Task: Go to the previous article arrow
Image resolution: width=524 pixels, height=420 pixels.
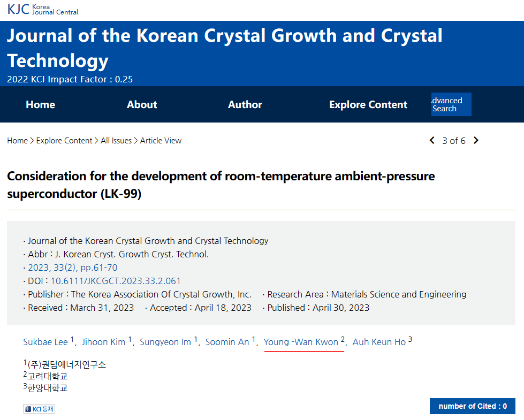Action: 432,141
